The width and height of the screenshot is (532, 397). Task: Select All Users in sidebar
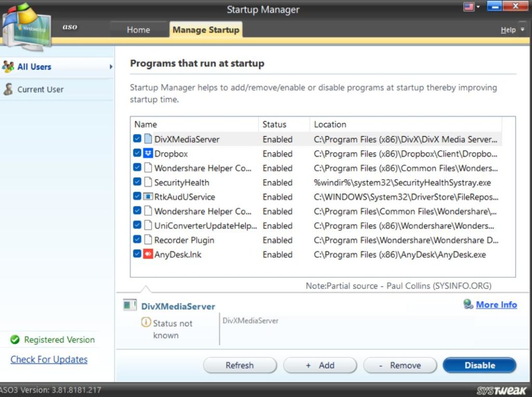pyautogui.click(x=57, y=67)
